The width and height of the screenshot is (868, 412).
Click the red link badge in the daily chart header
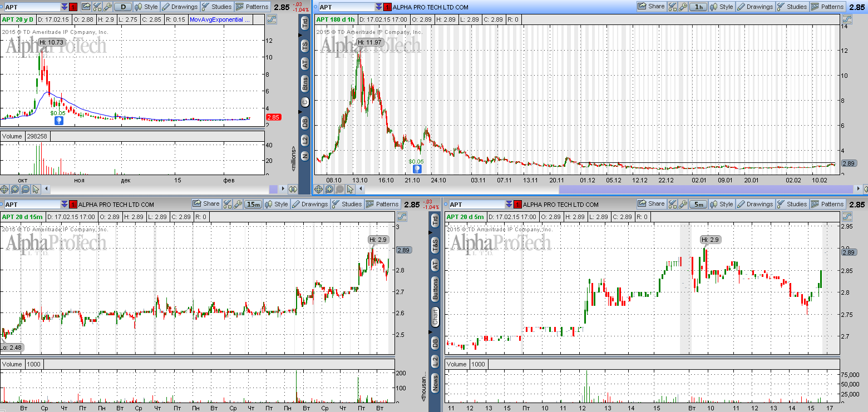pyautogui.click(x=73, y=7)
